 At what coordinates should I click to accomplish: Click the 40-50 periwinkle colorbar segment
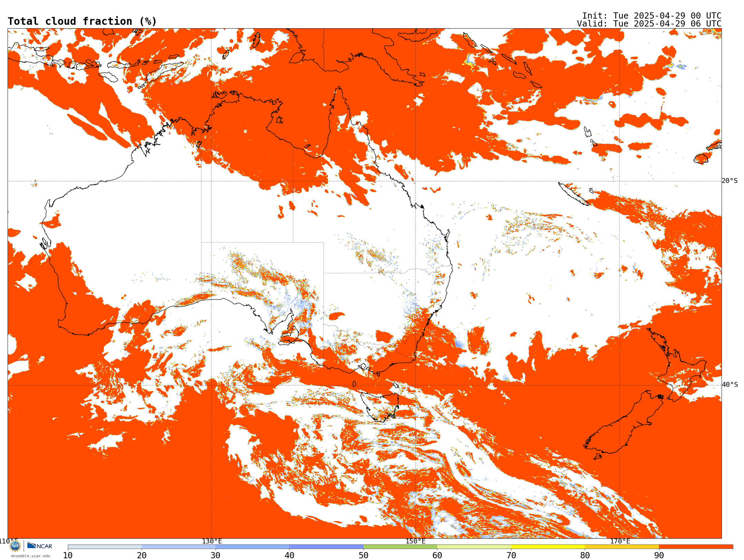coord(326,547)
